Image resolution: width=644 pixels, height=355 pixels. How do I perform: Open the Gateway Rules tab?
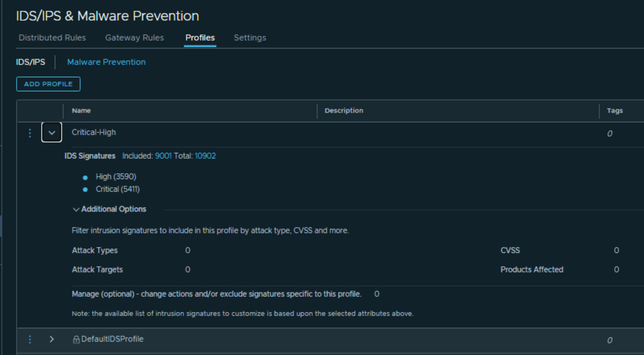(134, 38)
